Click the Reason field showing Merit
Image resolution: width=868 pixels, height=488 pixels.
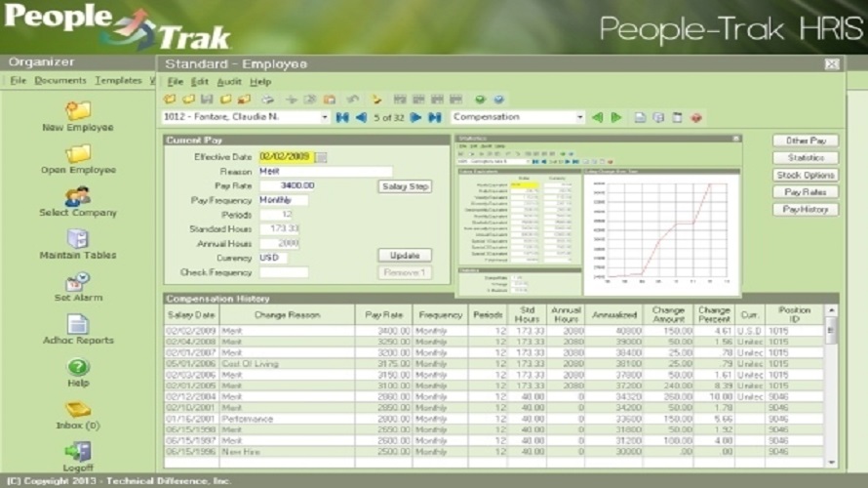pyautogui.click(x=326, y=172)
